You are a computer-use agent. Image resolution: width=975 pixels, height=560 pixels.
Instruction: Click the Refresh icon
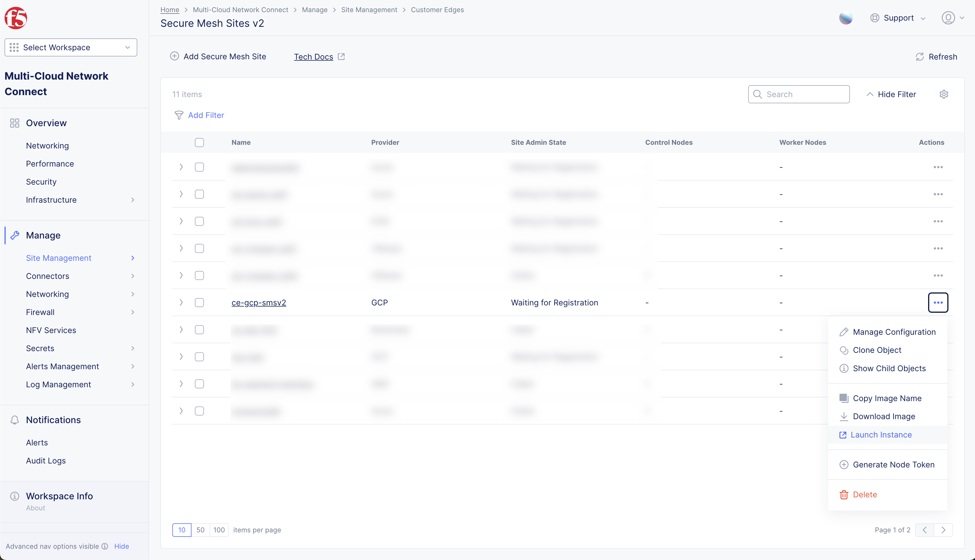click(920, 57)
